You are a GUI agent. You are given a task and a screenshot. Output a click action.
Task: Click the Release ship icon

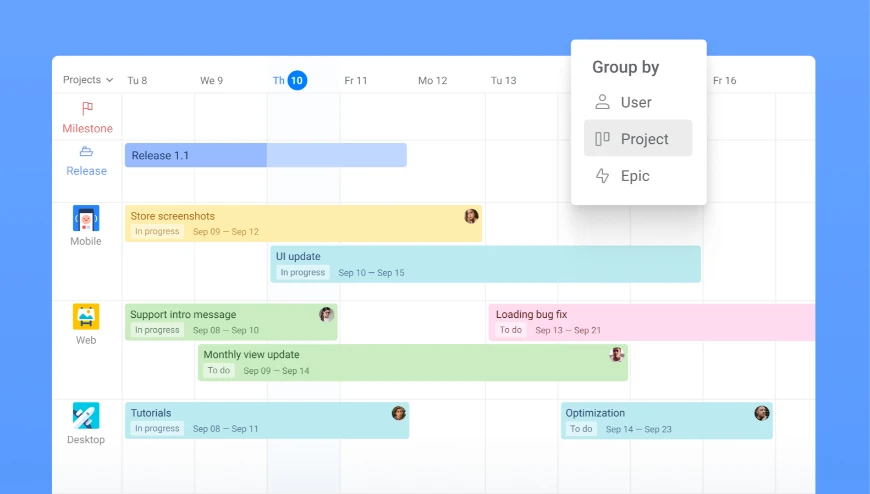tap(86, 151)
